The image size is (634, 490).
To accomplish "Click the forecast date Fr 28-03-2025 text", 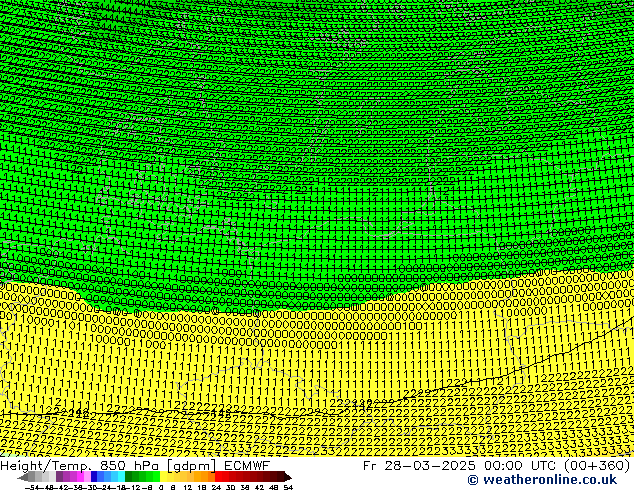I will coord(419,466).
